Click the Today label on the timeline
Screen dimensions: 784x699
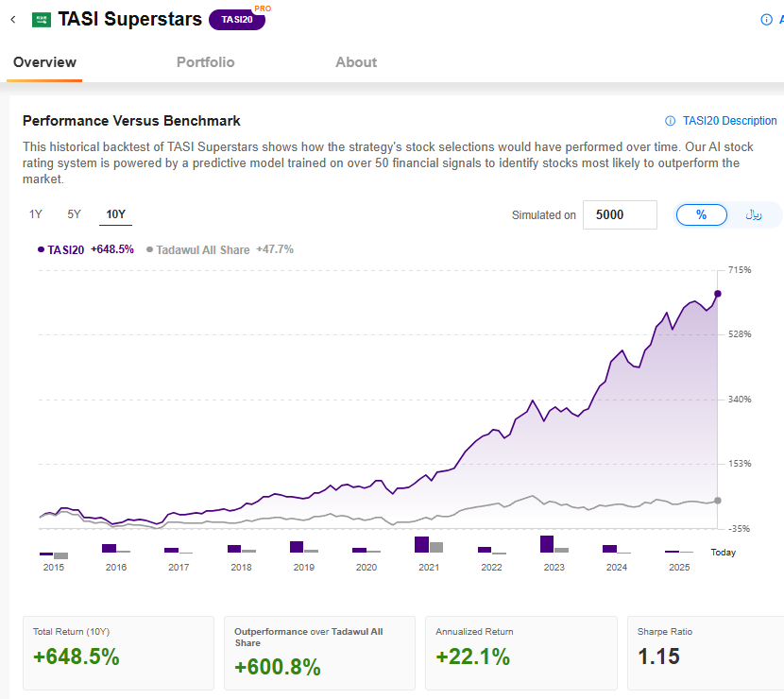click(x=723, y=552)
